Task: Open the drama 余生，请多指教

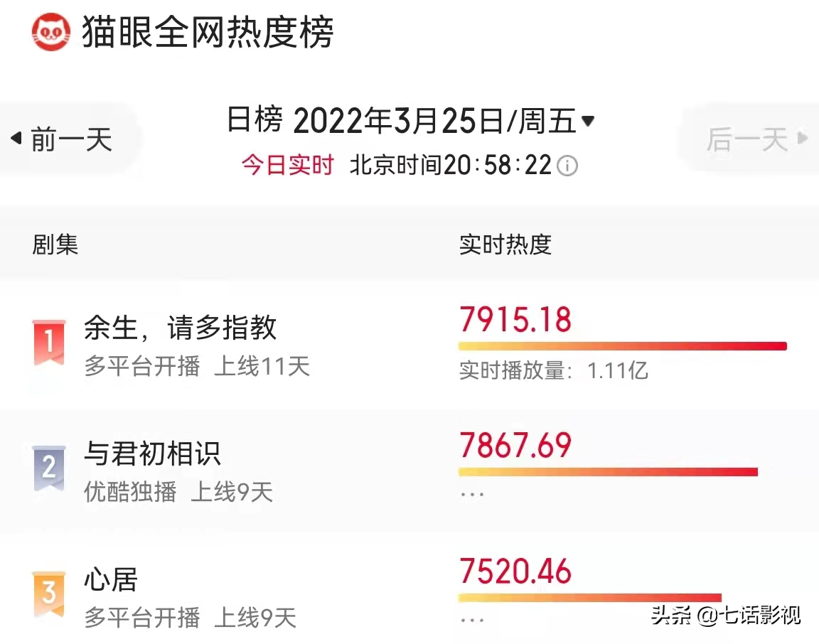Action: click(179, 328)
